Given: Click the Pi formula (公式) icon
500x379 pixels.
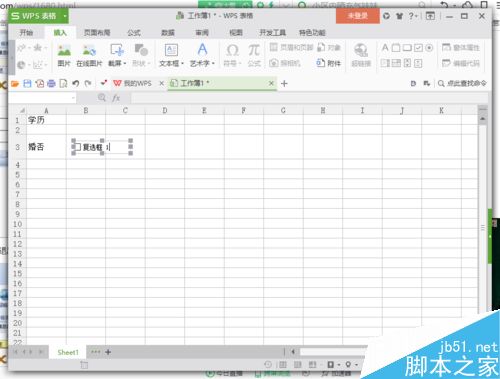Looking at the screenshot, I should point(254,50).
